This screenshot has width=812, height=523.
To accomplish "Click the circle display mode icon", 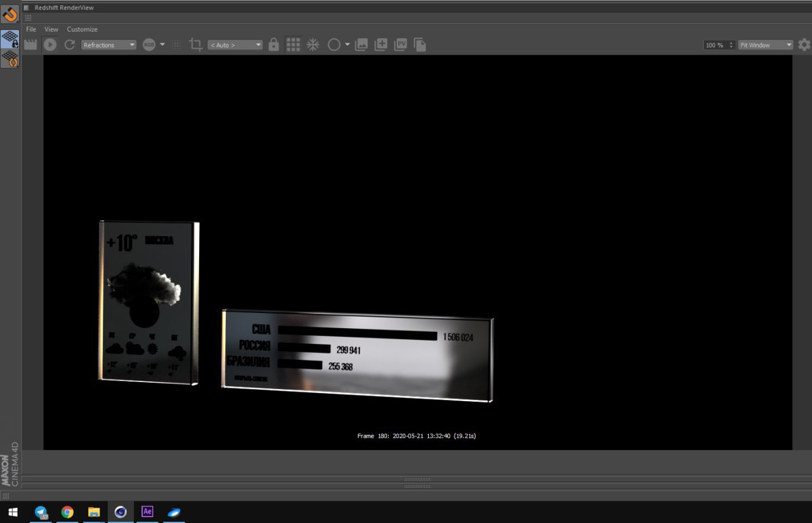I will pyautogui.click(x=334, y=44).
